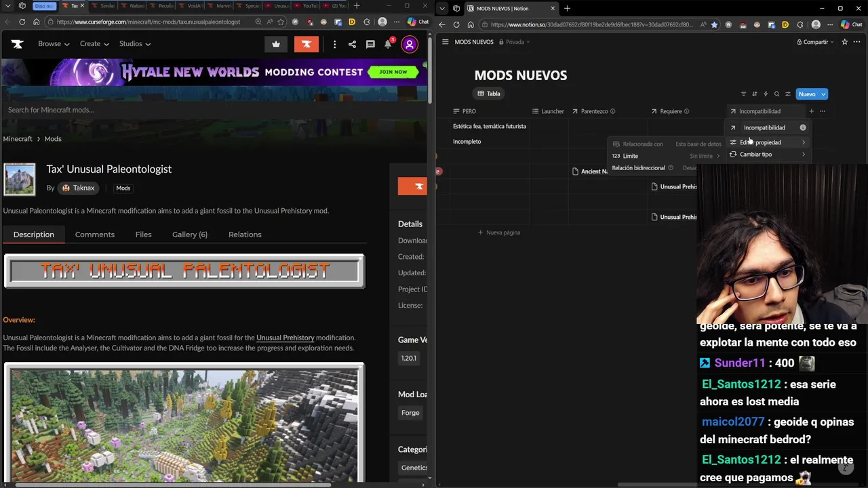Open Notion sidebar hamburger menu
The image size is (868, 488).
coord(445,42)
